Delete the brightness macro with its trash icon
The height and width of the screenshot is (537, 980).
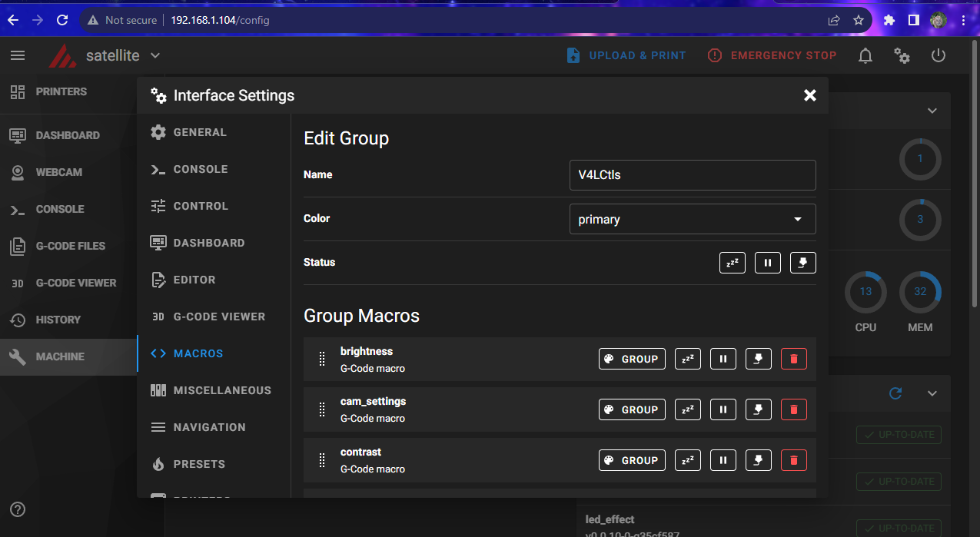[x=793, y=358]
